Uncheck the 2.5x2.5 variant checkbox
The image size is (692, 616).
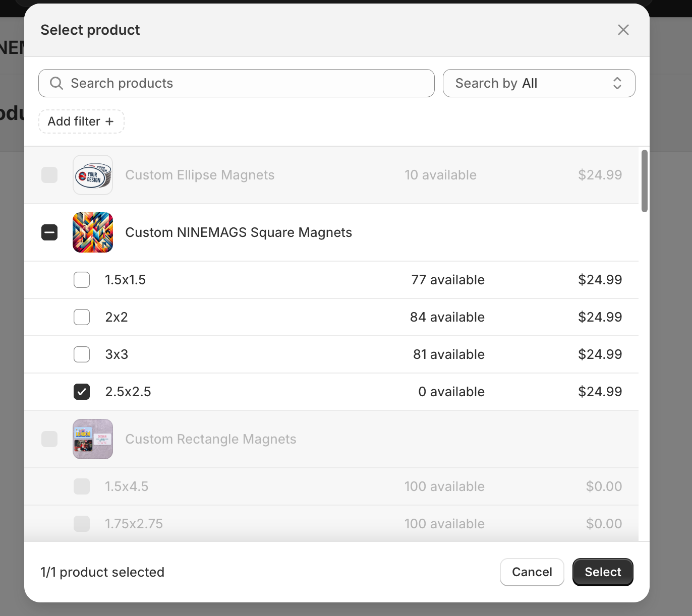[x=82, y=392]
